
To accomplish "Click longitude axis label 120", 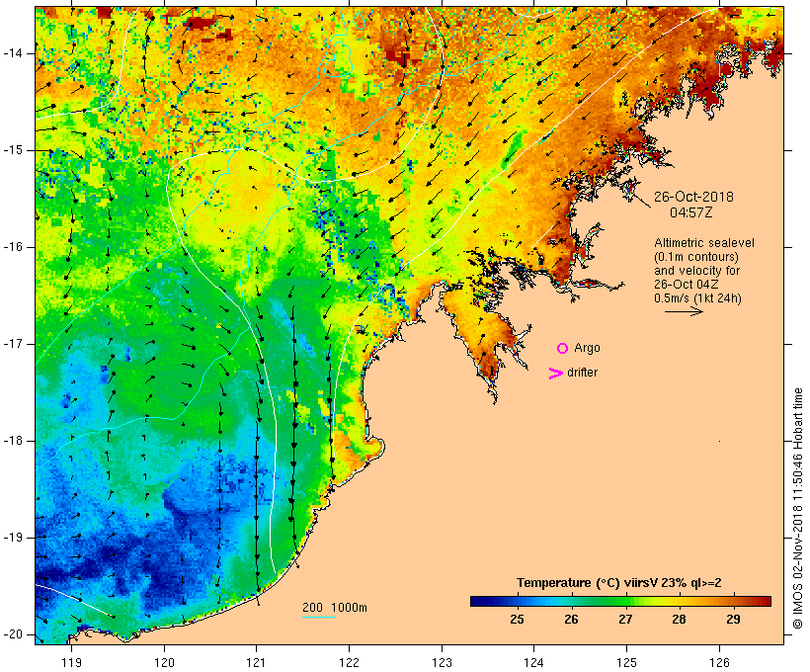I will coord(164,662).
